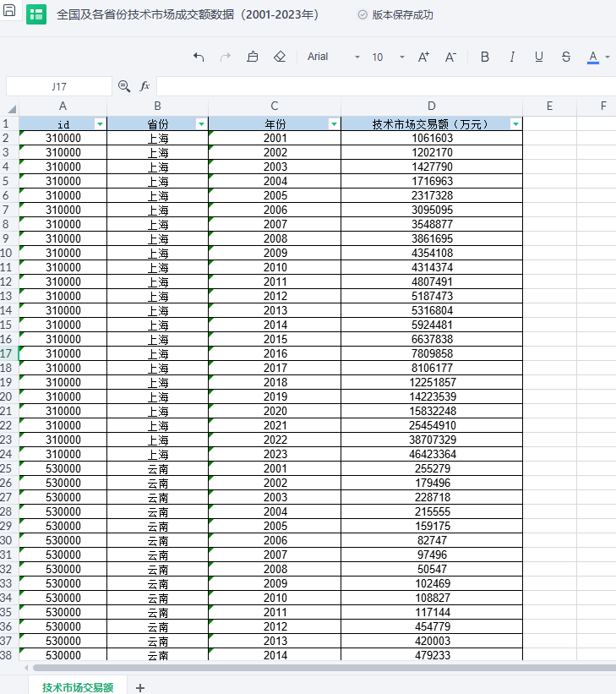The image size is (616, 694).
Task: Click the redo arrow icon
Action: click(226, 57)
